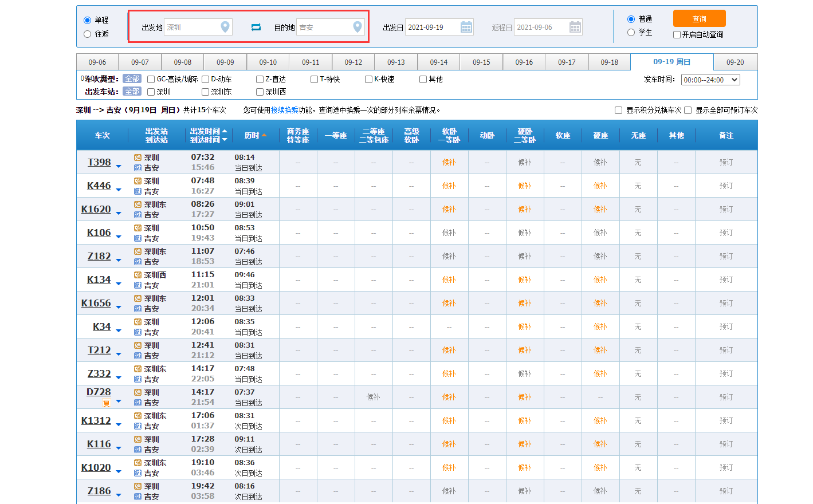Screen dimensions: 813x504
Task: Expand stop details arrow for K1620
Action: 119,214
